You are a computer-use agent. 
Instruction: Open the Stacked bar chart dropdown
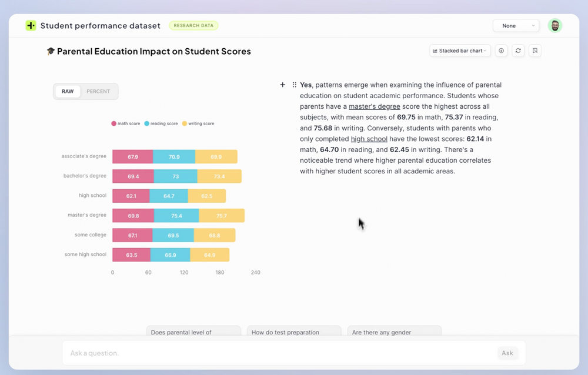[460, 51]
